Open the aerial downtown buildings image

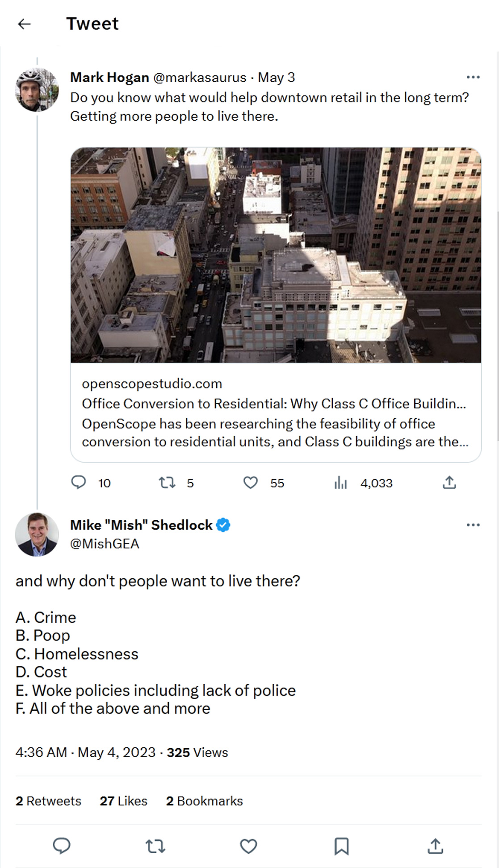276,255
